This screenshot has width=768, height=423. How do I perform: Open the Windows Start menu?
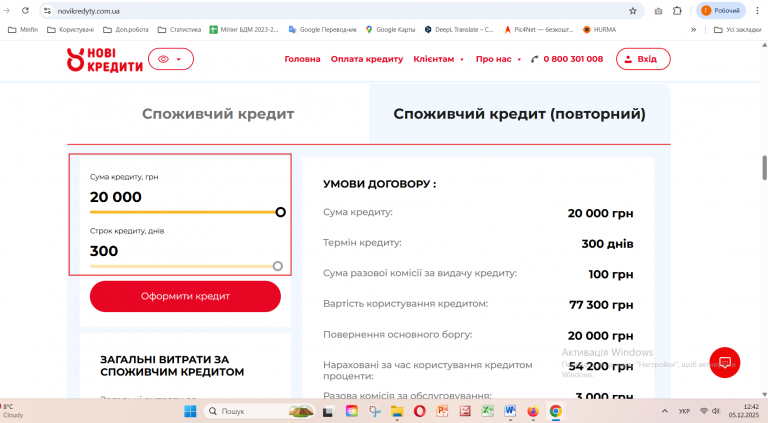190,411
